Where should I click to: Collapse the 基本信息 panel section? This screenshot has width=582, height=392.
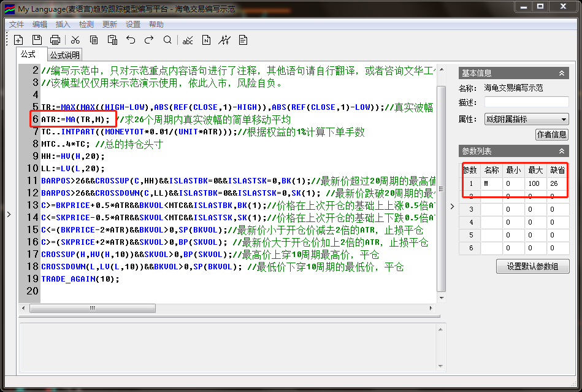(x=562, y=74)
